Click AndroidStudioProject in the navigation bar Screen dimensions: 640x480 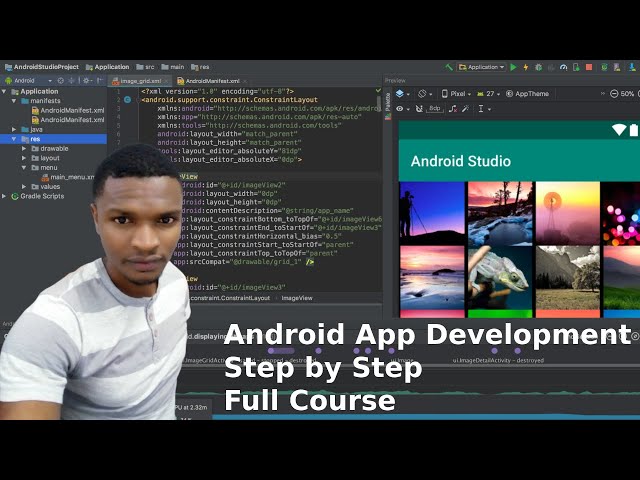pyautogui.click(x=42, y=67)
